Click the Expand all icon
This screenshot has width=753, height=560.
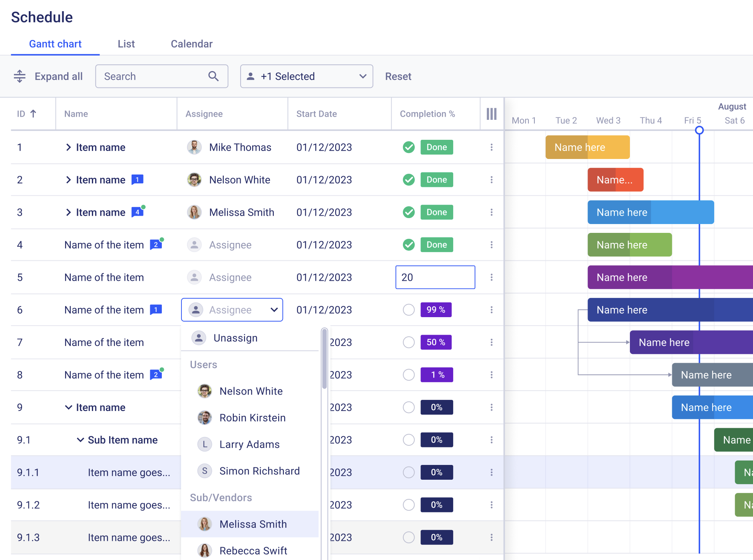pyautogui.click(x=20, y=76)
